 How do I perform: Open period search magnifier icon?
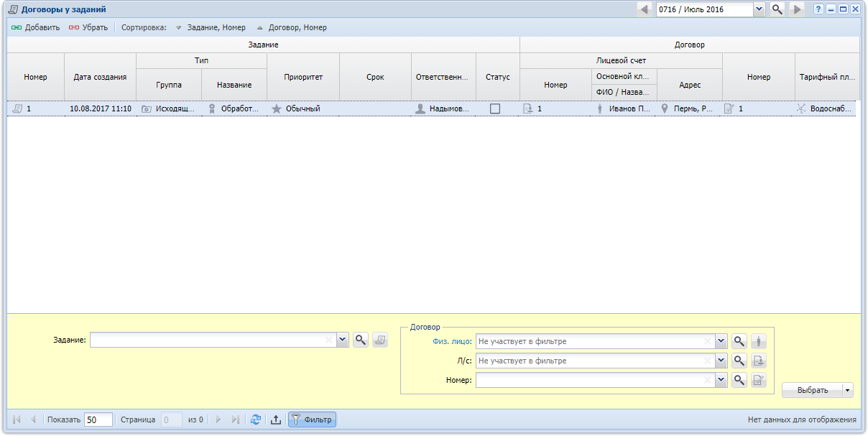coord(777,9)
